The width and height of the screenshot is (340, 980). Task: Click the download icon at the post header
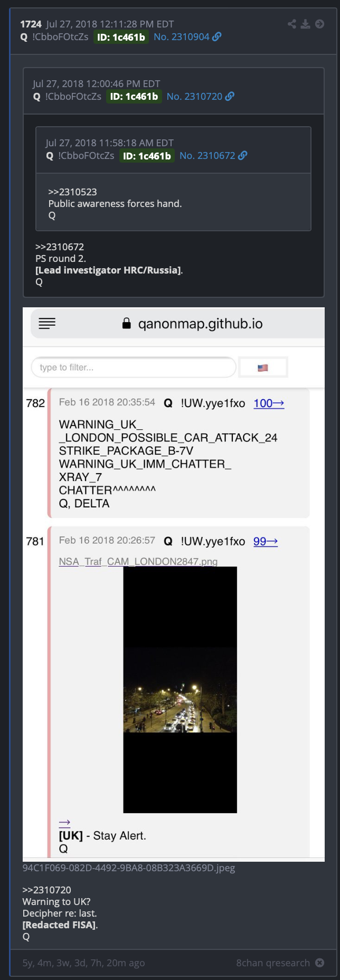pos(306,24)
